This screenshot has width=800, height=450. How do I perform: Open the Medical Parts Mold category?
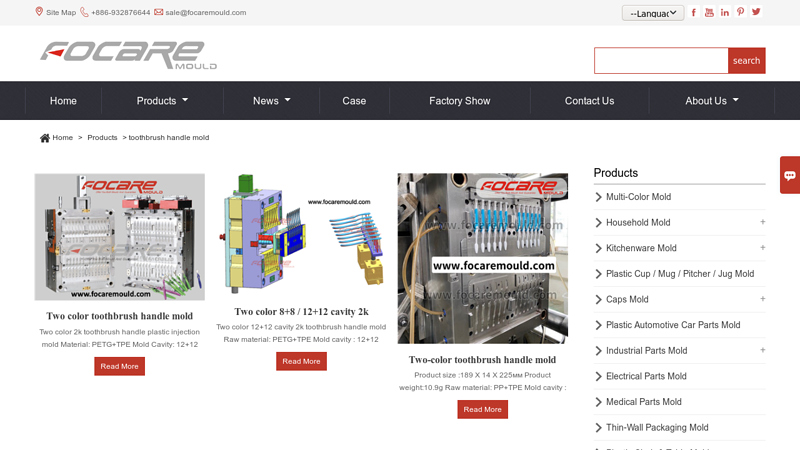644,402
